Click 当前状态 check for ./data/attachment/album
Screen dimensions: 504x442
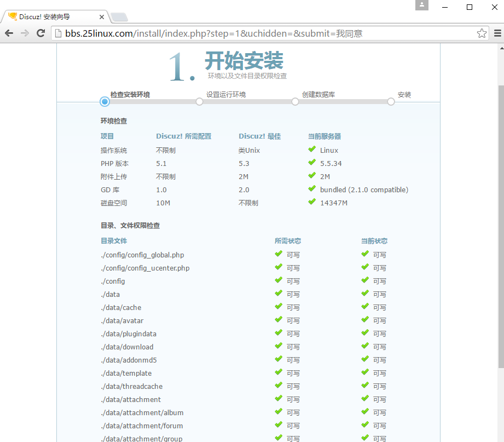[x=365, y=412]
